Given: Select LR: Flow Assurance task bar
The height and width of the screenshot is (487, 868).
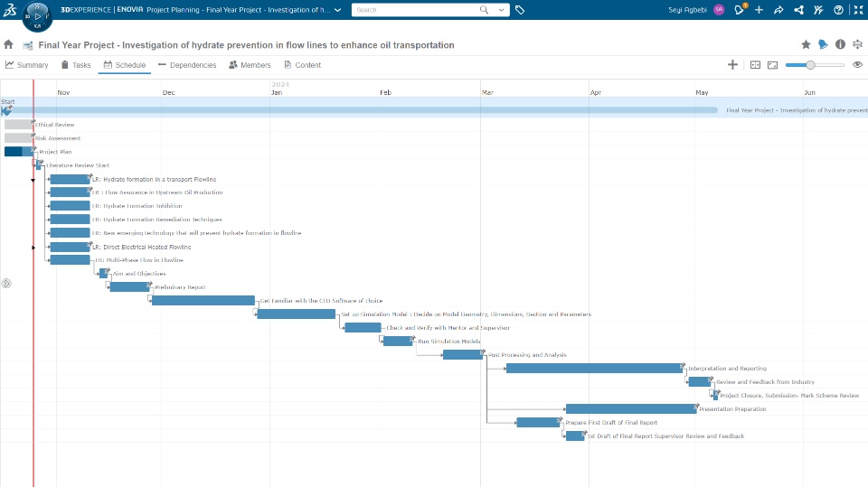Looking at the screenshot, I should pyautogui.click(x=70, y=192).
